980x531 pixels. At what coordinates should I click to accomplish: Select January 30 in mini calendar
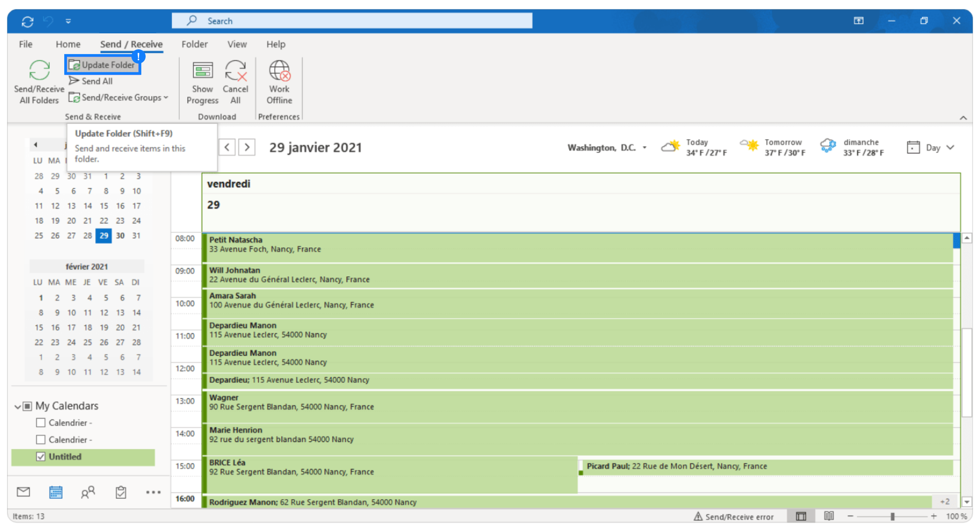coord(120,236)
